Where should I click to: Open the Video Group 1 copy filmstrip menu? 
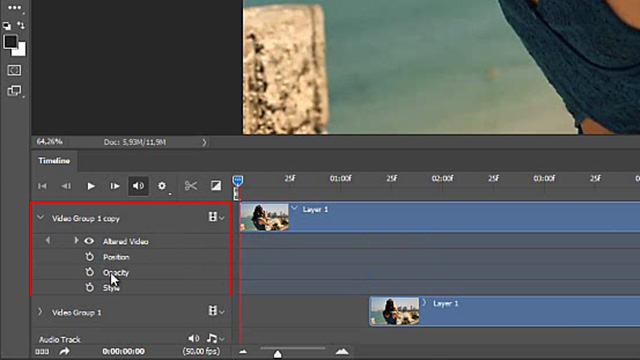[216, 217]
